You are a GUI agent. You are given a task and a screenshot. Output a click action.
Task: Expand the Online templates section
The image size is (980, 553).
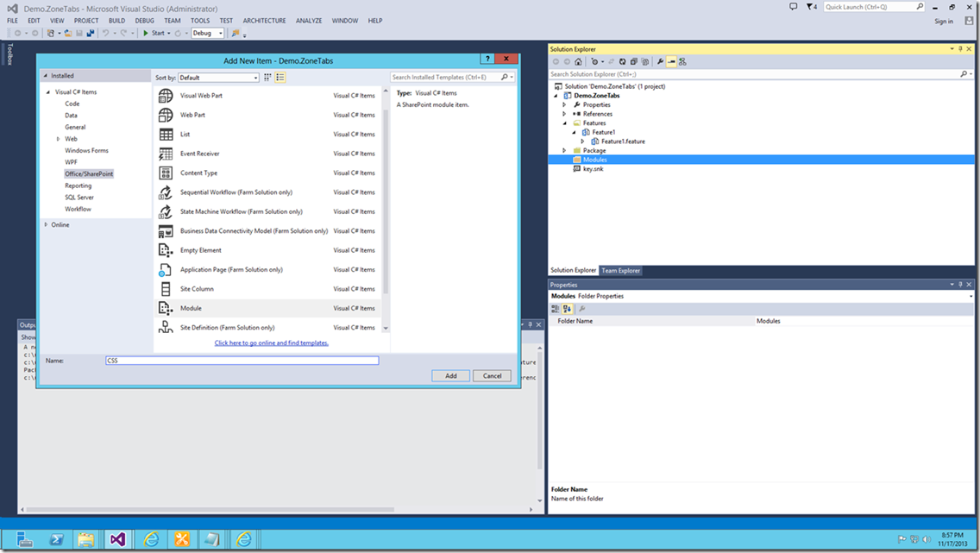pyautogui.click(x=46, y=225)
